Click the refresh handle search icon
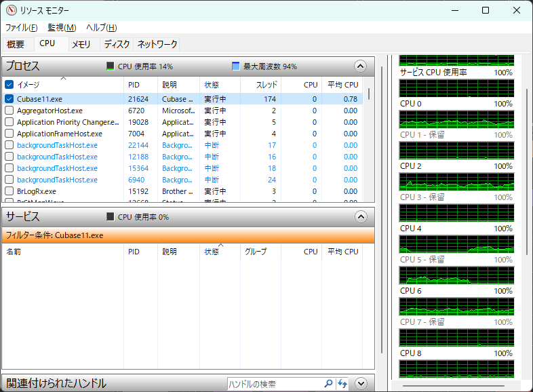The image size is (533, 392). click(x=342, y=384)
